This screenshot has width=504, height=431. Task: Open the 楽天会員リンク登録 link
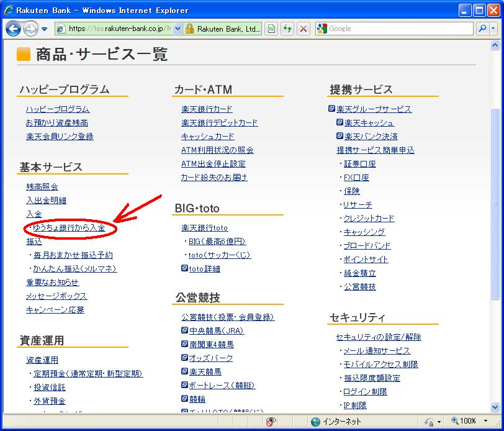[x=60, y=137]
